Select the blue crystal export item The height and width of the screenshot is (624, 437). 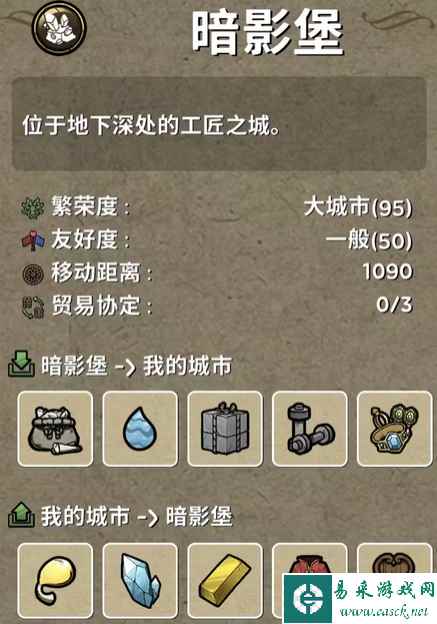point(140,581)
